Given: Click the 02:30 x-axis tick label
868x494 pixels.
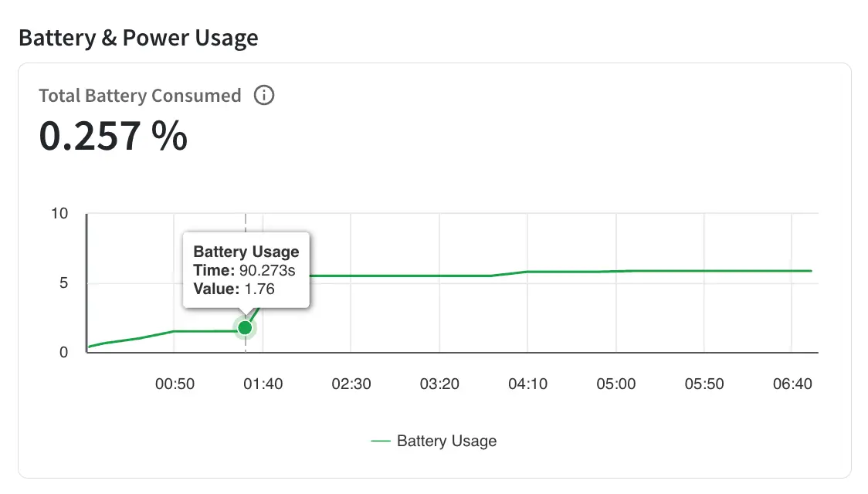Looking at the screenshot, I should (351, 384).
